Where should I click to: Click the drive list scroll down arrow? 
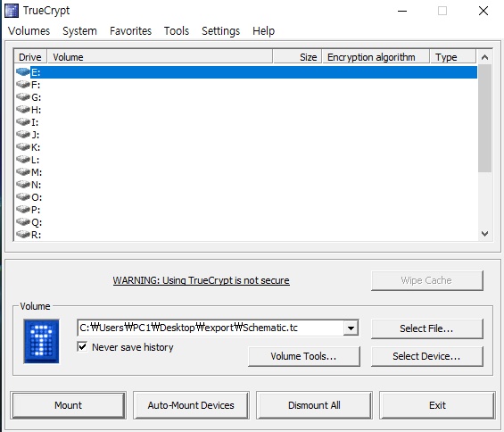pos(484,234)
